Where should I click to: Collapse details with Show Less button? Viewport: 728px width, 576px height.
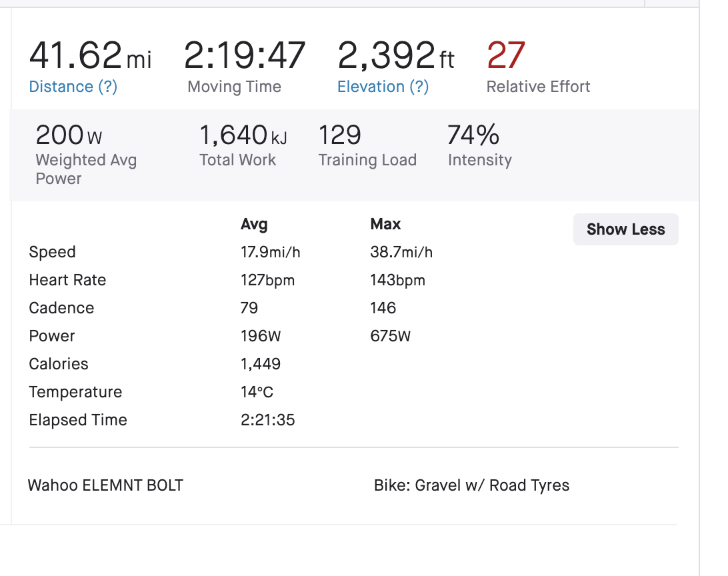[625, 229]
